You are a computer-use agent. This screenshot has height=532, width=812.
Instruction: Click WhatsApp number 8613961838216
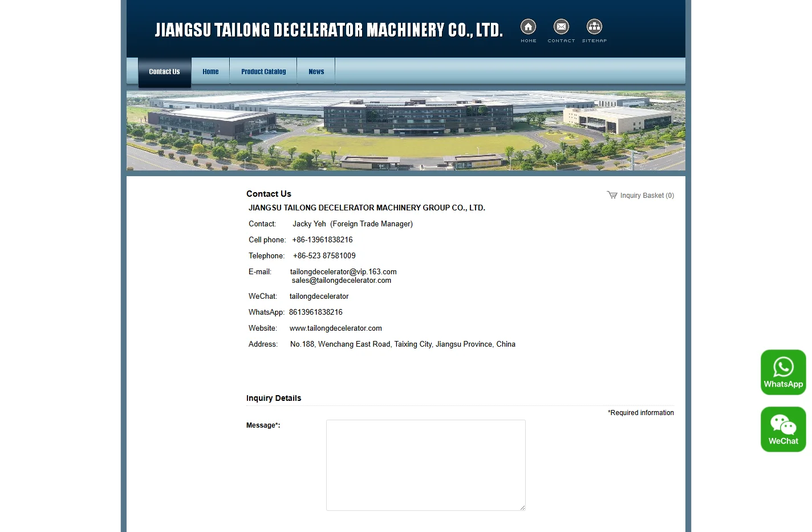coord(315,312)
